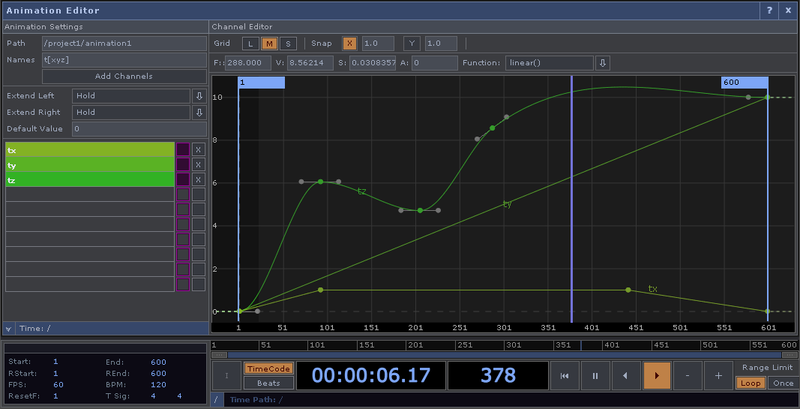Screen dimensions: 800x409
Task: Click the timecode display 00:00:06.17
Action: click(x=371, y=376)
